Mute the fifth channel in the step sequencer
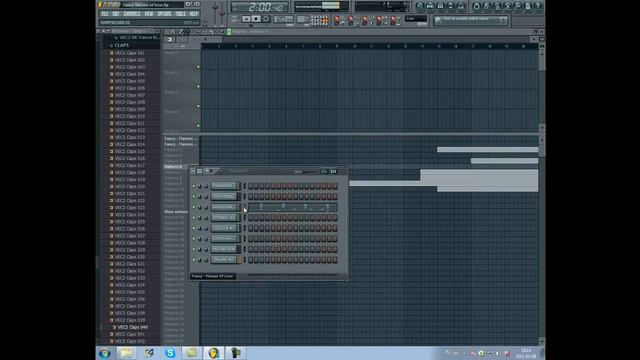 (194, 229)
